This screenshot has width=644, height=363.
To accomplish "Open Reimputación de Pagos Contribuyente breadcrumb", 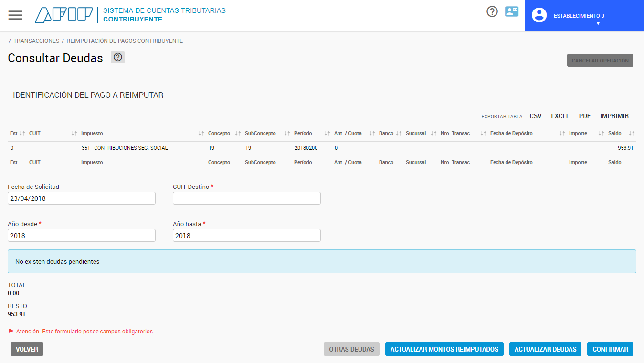I will 125,41.
